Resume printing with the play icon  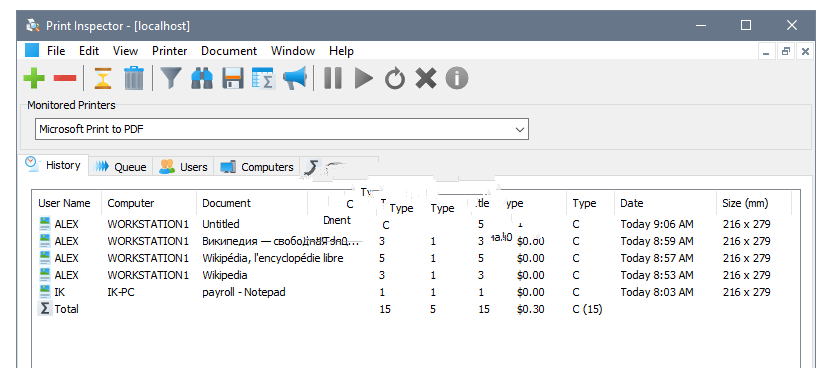[x=364, y=79]
